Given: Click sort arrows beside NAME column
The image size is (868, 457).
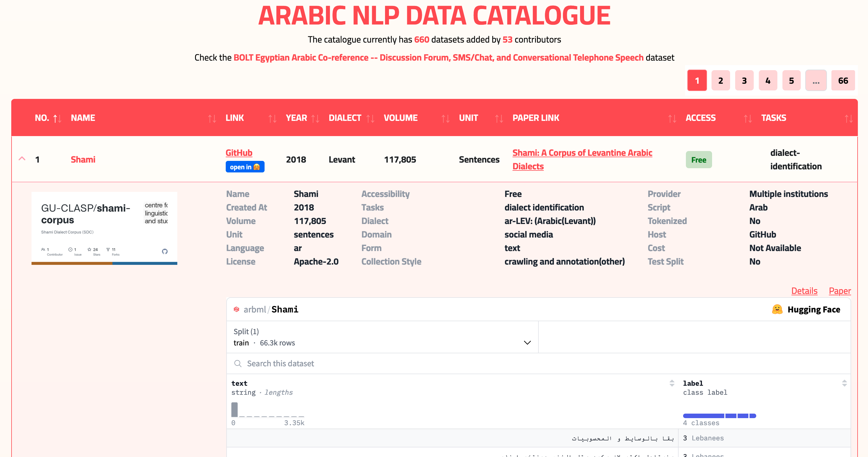Looking at the screenshot, I should (212, 118).
